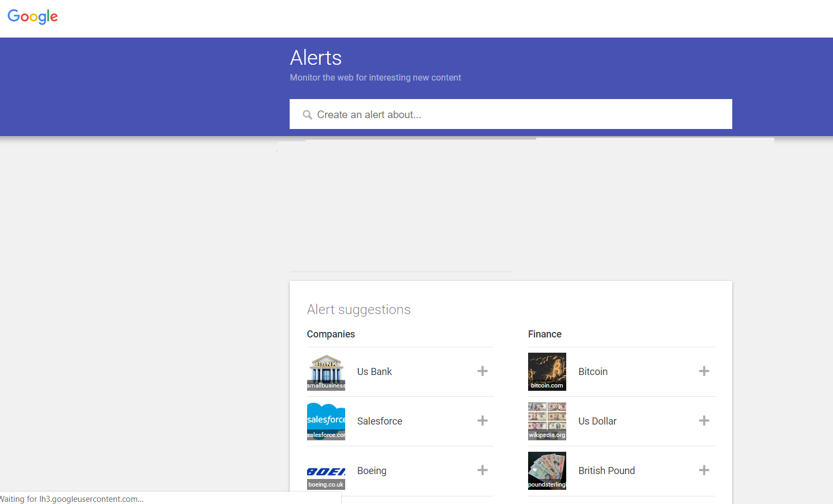Add the Us Bank alert with plus icon
Viewport: 833px width, 504px height.
(482, 371)
